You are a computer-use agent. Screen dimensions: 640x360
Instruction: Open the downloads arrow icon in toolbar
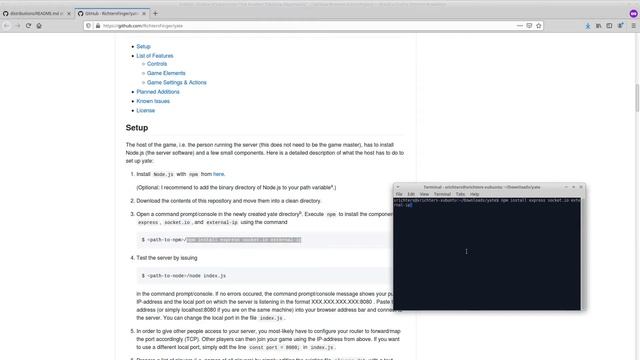pos(588,26)
